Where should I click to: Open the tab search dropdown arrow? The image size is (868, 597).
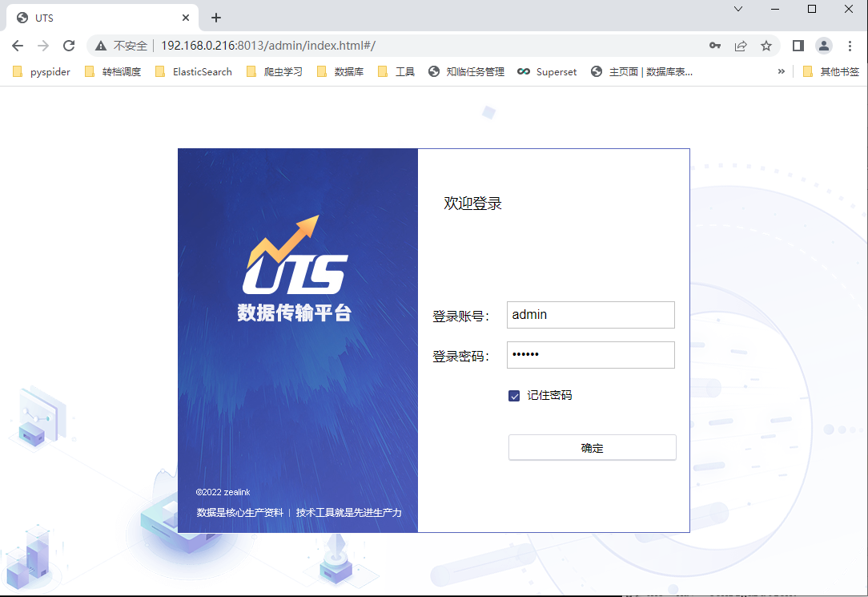738,9
